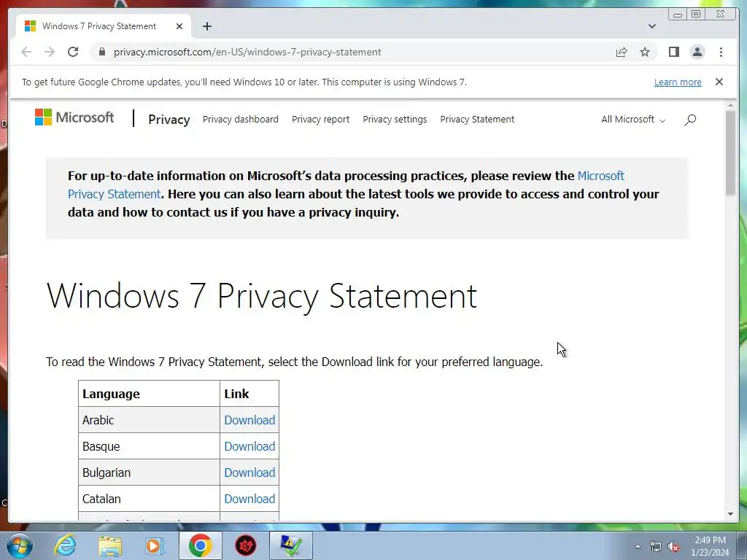Viewport: 747px width, 560px height.
Task: Bookmark this tab with the star icon
Action: (x=645, y=52)
